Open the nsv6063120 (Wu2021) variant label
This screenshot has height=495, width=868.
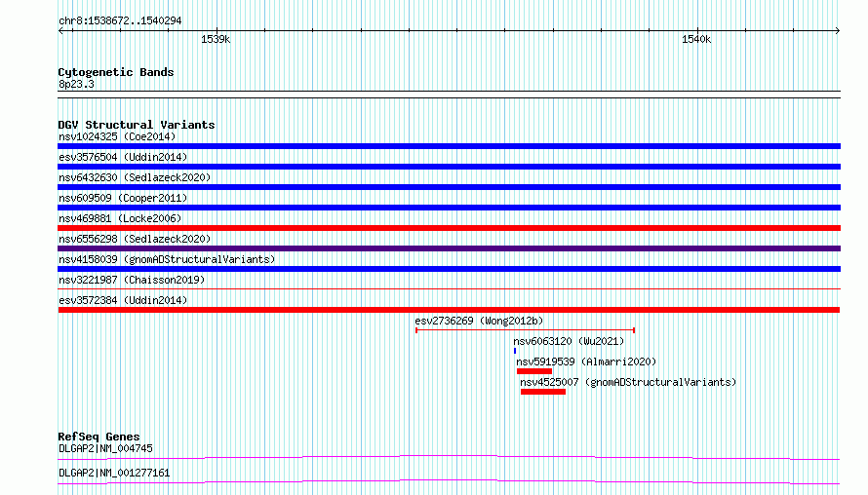point(569,341)
